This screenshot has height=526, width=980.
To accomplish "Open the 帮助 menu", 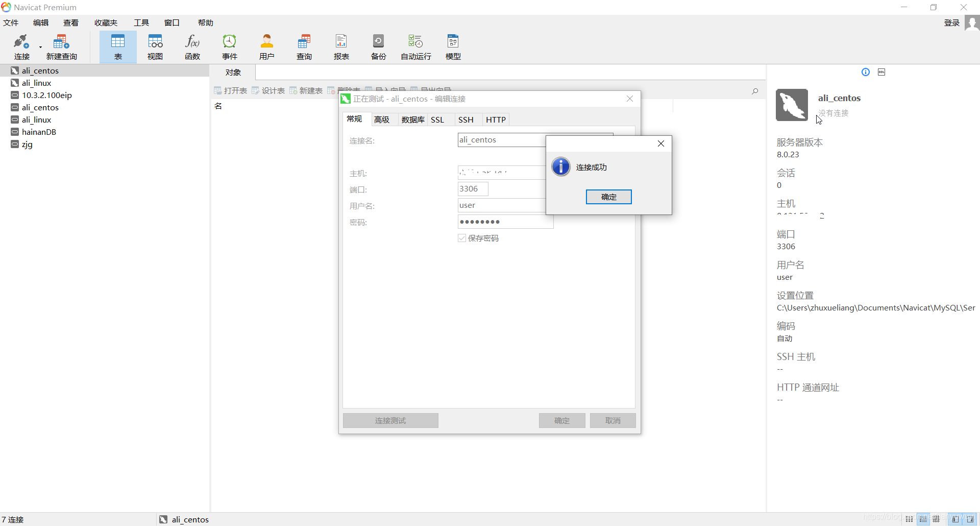I will coord(206,23).
